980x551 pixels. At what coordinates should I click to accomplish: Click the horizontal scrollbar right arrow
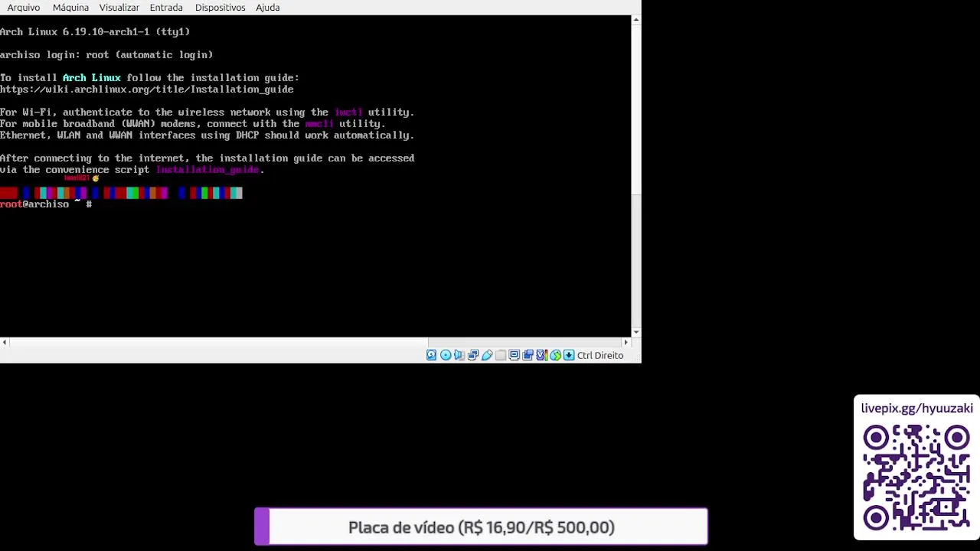point(626,342)
